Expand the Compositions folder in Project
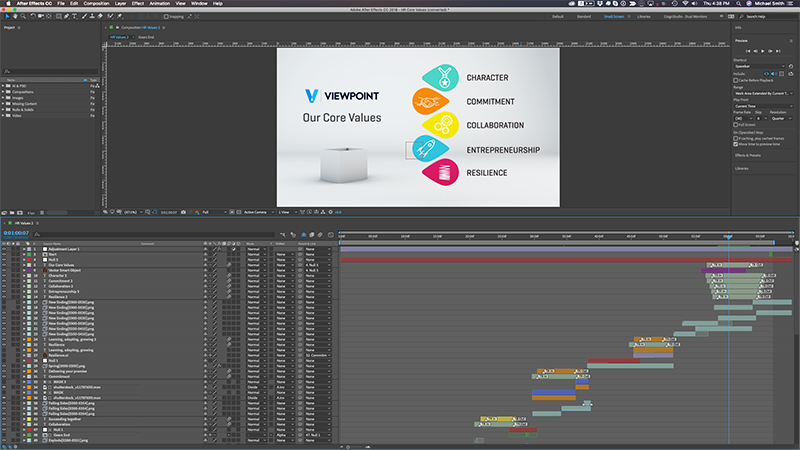 click(3, 92)
